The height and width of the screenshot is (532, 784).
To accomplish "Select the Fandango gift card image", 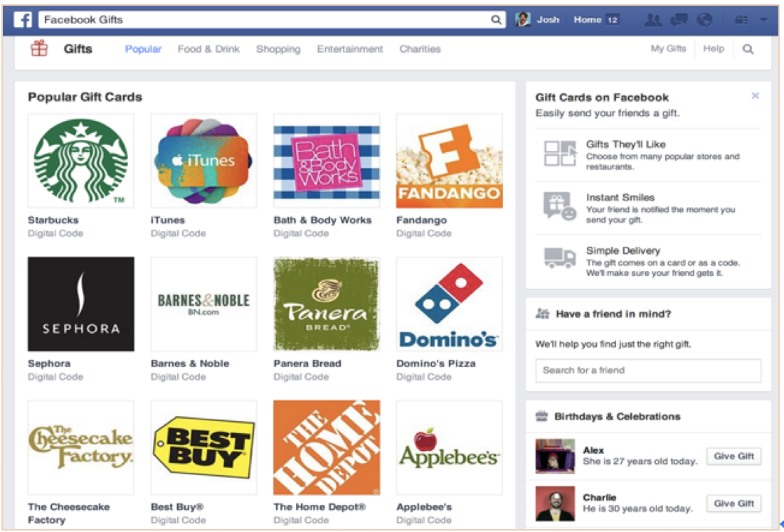I will tap(450, 161).
